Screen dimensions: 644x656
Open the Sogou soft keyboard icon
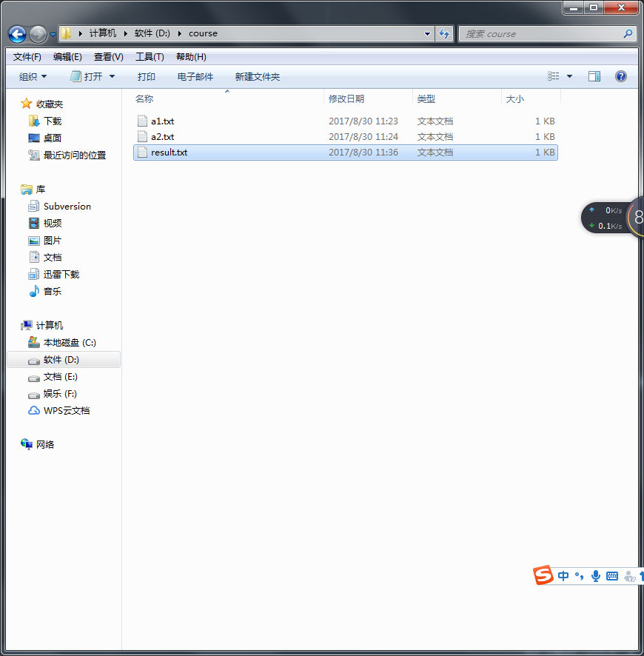pyautogui.click(x=612, y=576)
